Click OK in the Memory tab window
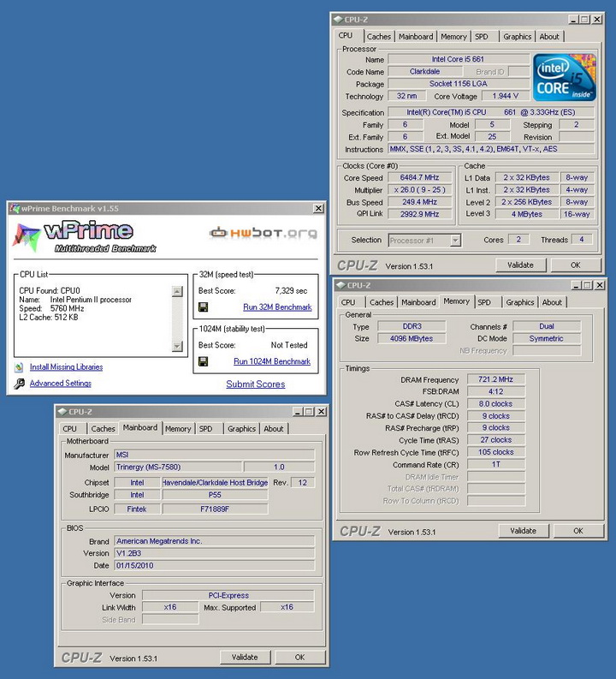The width and height of the screenshot is (616, 679). click(x=578, y=531)
